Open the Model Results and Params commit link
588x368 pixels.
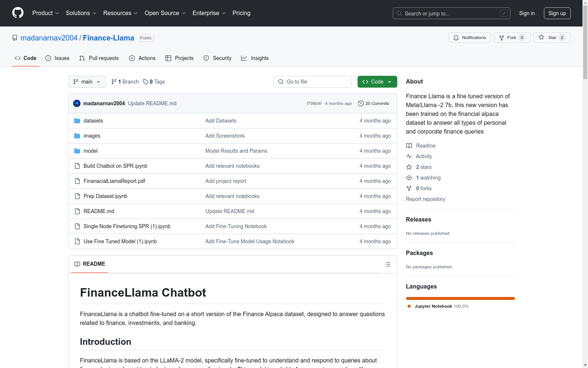pos(236,151)
